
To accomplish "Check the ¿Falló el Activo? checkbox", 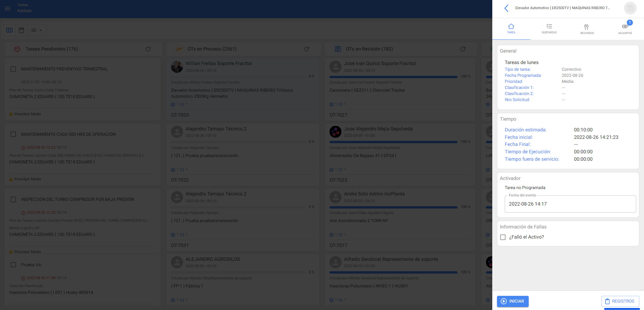I will click(x=503, y=237).
